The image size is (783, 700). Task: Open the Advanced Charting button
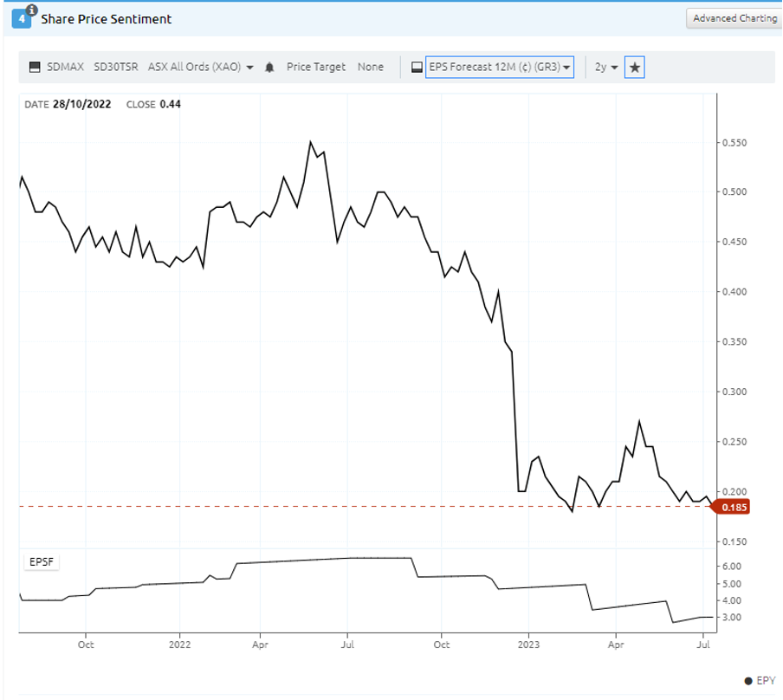tap(734, 18)
